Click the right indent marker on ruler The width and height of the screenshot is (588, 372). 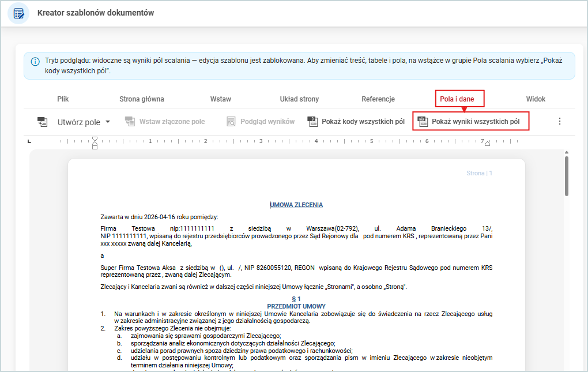pos(487,143)
